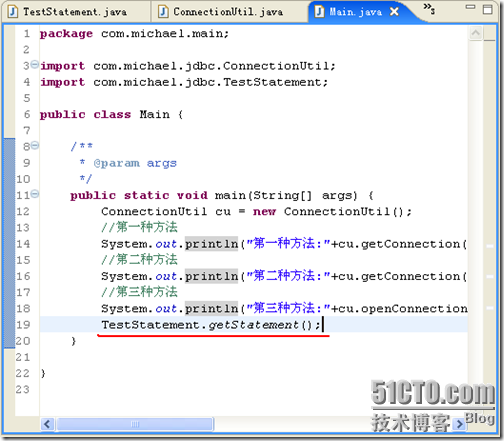Click the class name 'Main' on line 6
Screen dimensions: 504x441
click(x=154, y=115)
